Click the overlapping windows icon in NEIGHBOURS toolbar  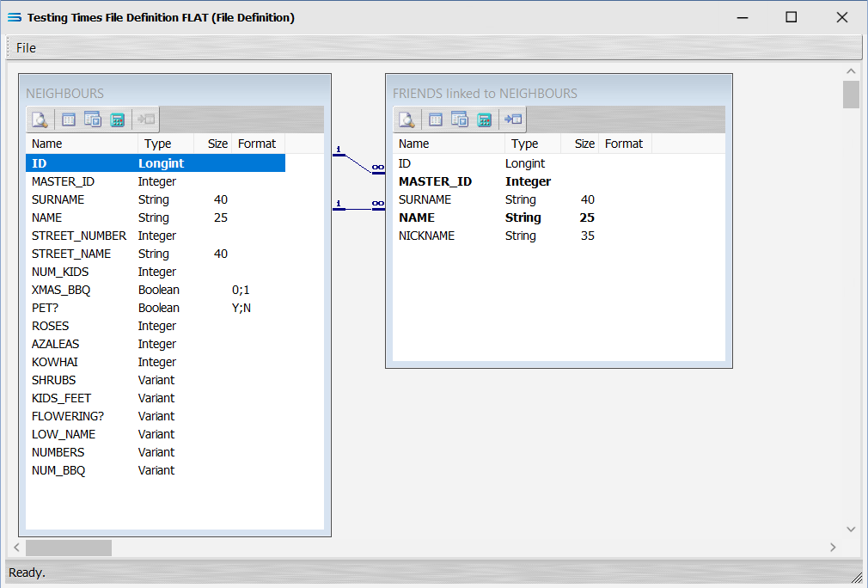[x=93, y=119]
